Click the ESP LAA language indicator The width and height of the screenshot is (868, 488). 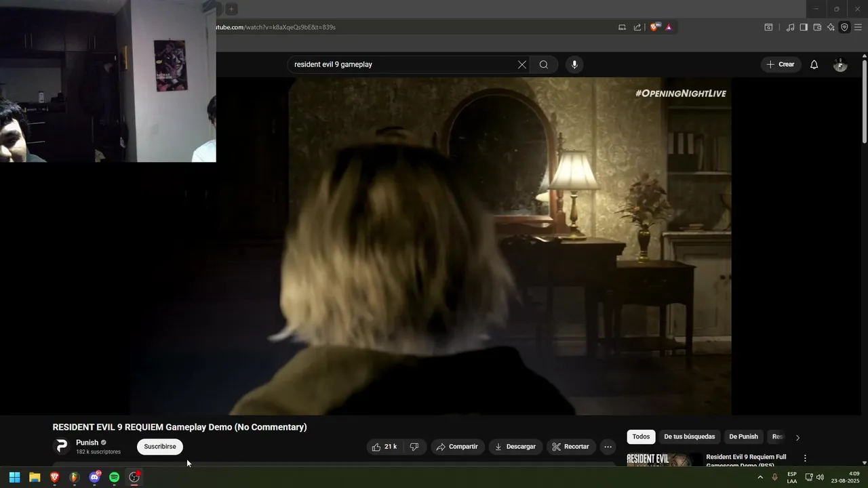coord(792,477)
